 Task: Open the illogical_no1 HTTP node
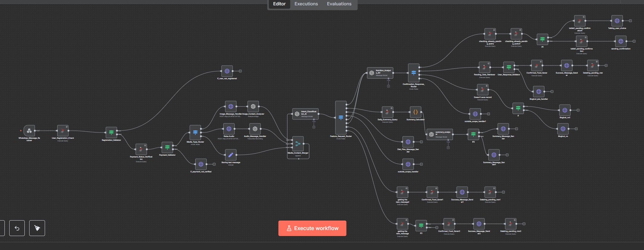click(565, 110)
